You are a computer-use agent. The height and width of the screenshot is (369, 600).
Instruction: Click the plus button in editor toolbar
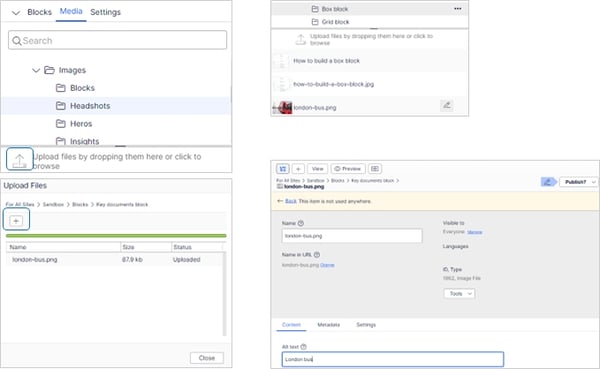click(x=298, y=169)
